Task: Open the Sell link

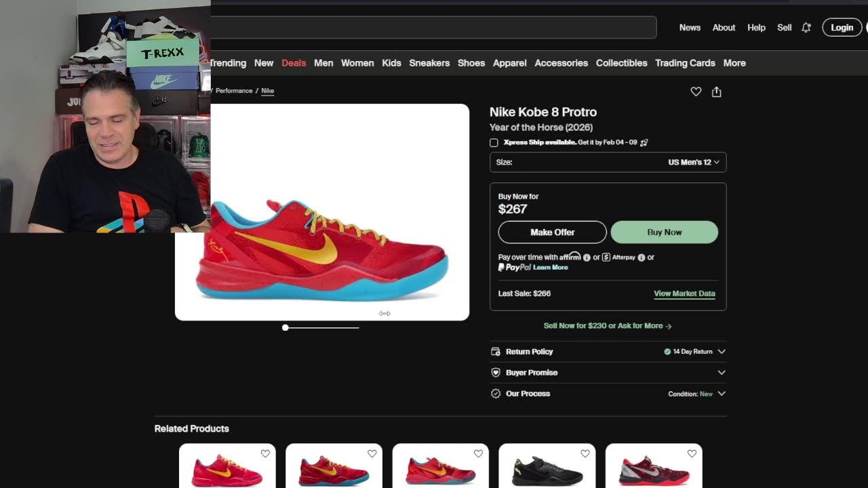Action: click(785, 28)
